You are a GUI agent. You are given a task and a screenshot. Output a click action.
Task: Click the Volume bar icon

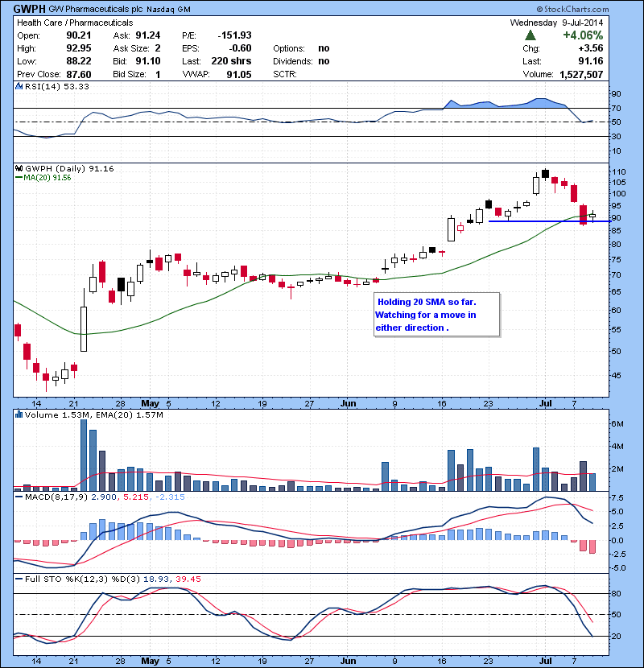coord(19,414)
